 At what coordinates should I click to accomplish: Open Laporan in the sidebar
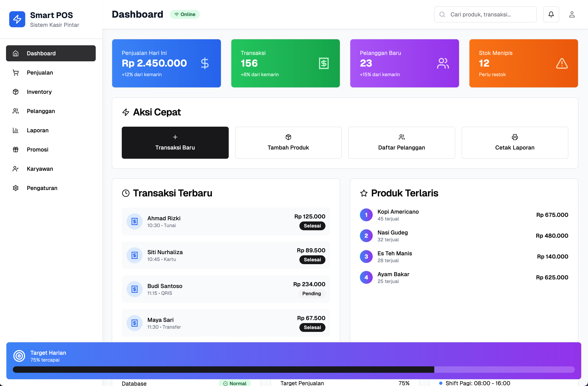[x=51, y=130]
